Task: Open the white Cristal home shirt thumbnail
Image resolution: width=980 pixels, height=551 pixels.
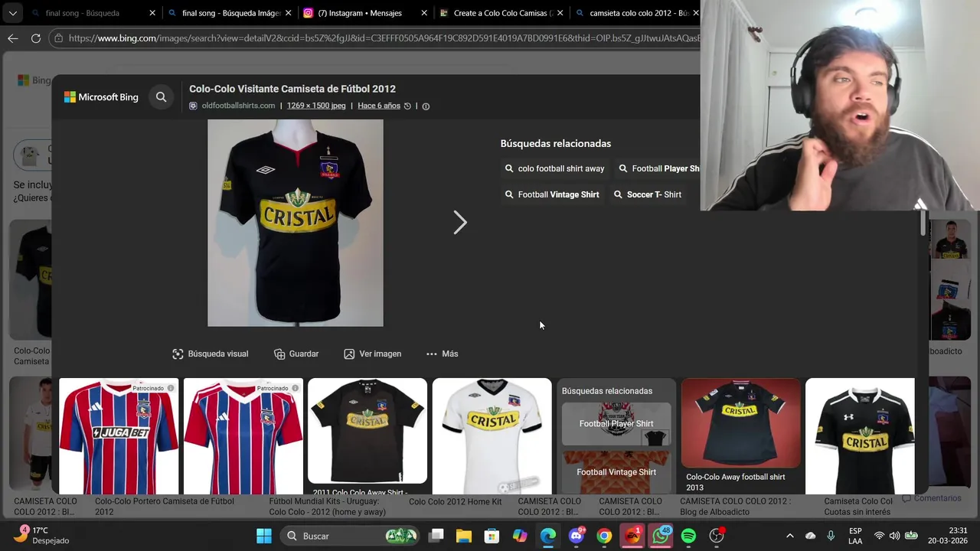Action: [492, 436]
